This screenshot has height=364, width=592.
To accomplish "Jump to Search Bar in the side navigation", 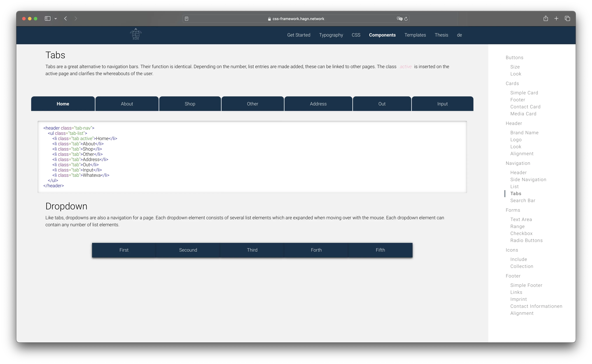I will (x=522, y=200).
